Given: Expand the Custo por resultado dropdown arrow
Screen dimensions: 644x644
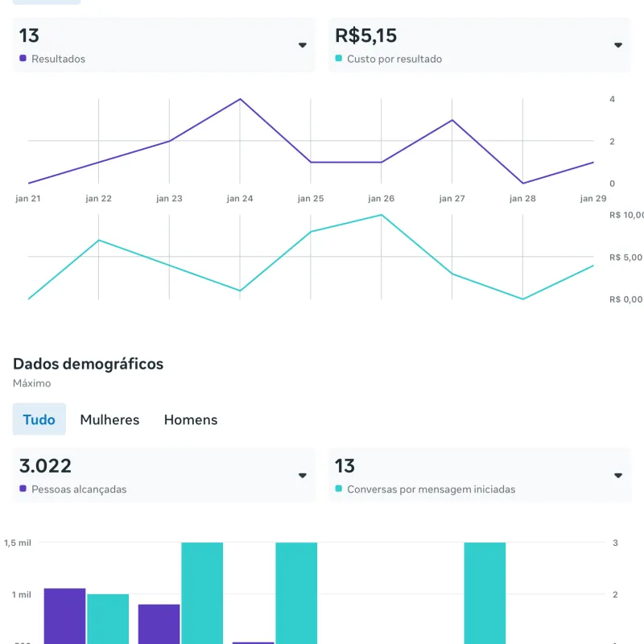Looking at the screenshot, I should (x=618, y=45).
